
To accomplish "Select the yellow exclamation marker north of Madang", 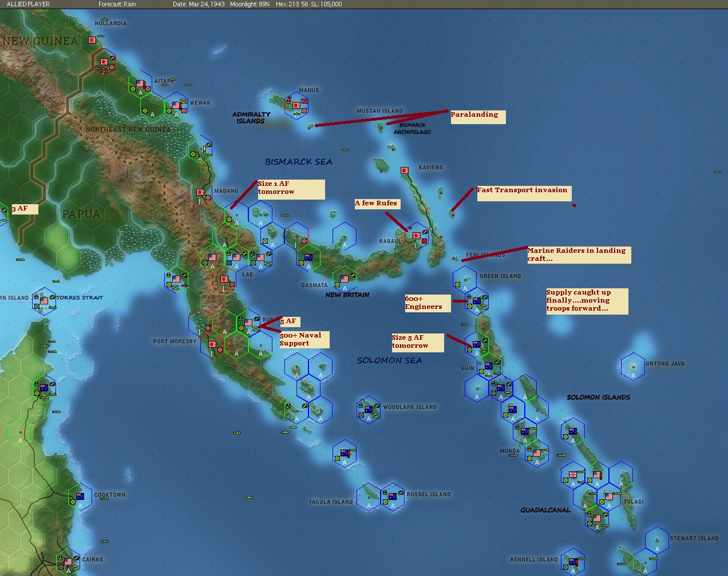I will coord(204,150).
